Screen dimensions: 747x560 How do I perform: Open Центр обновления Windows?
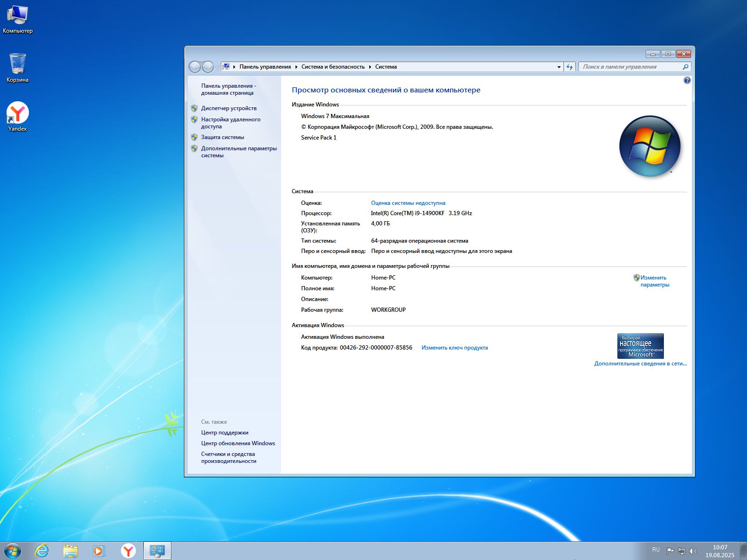238,443
